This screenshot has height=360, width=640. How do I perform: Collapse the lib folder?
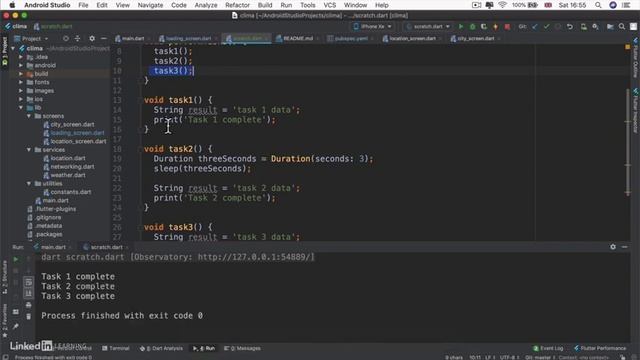tap(21, 108)
